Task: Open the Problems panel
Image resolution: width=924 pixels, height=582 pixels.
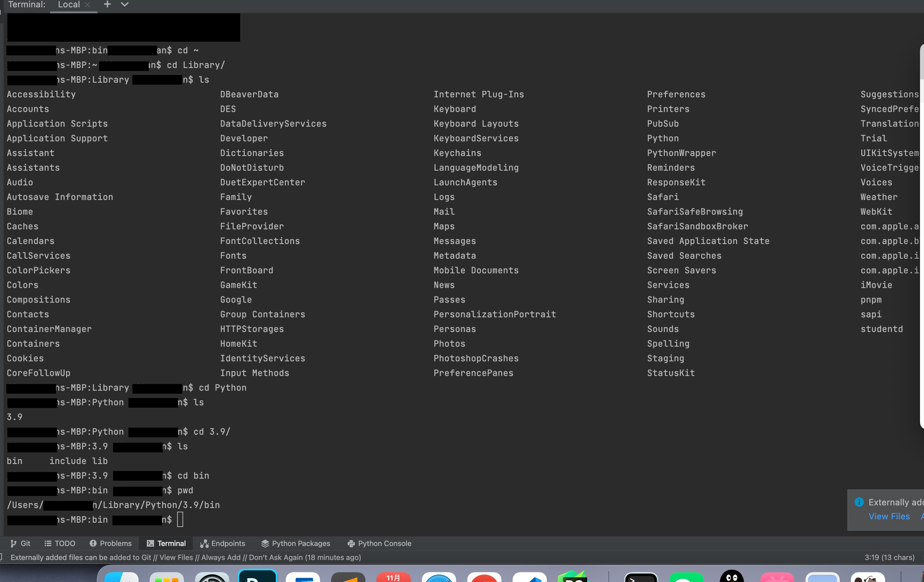Action: pyautogui.click(x=110, y=543)
